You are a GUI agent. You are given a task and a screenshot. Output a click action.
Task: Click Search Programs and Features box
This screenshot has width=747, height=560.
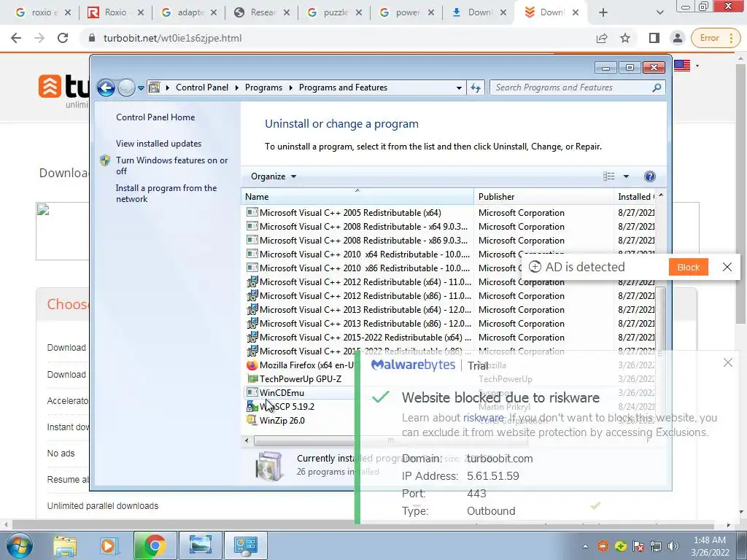click(x=576, y=87)
